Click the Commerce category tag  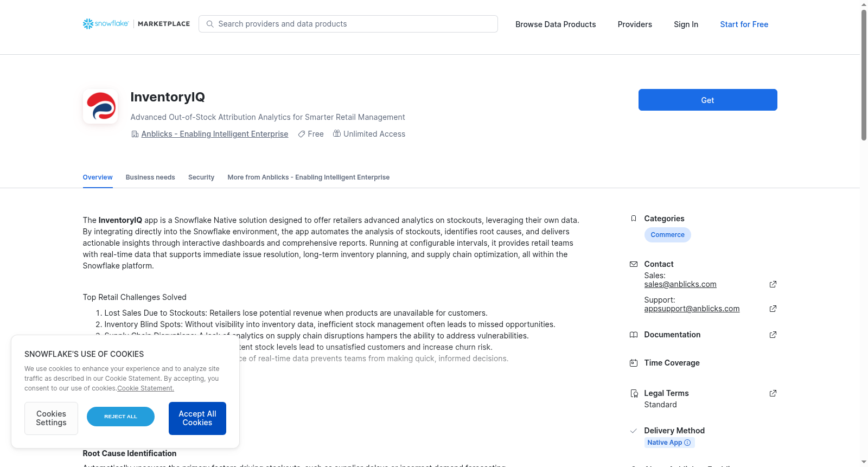[667, 235]
